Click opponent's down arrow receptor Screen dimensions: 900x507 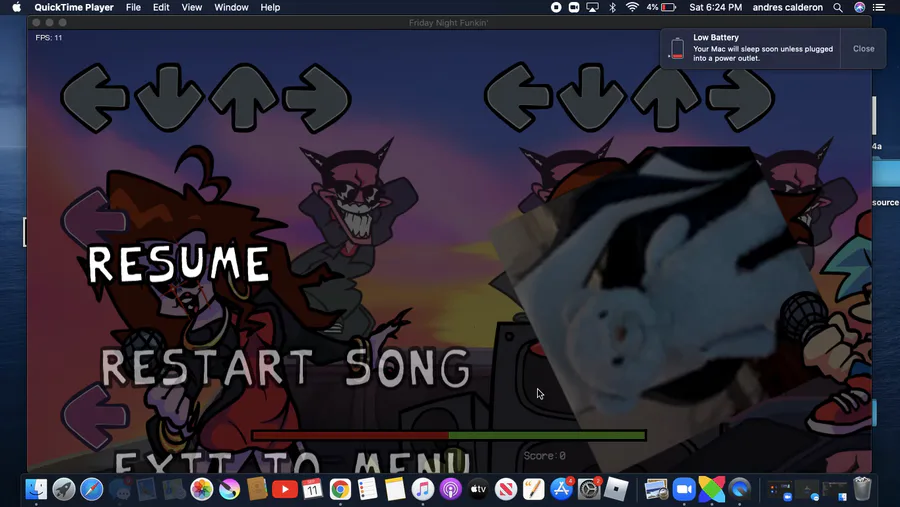click(169, 98)
